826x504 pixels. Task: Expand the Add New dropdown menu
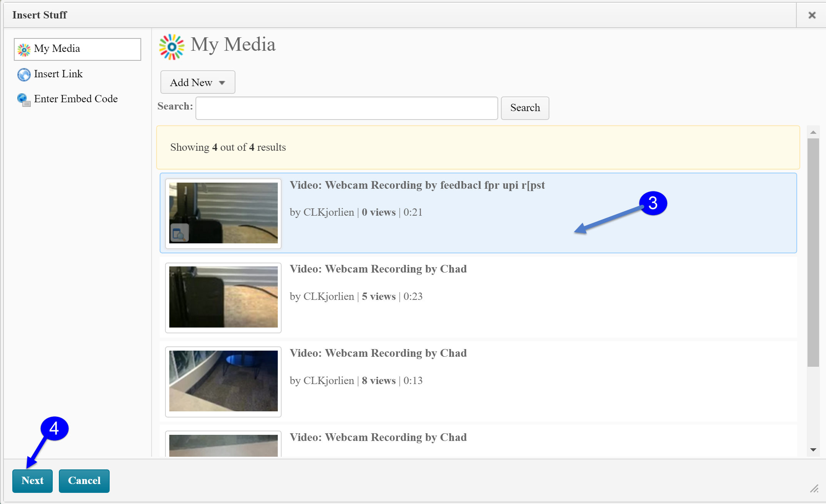pyautogui.click(x=197, y=83)
